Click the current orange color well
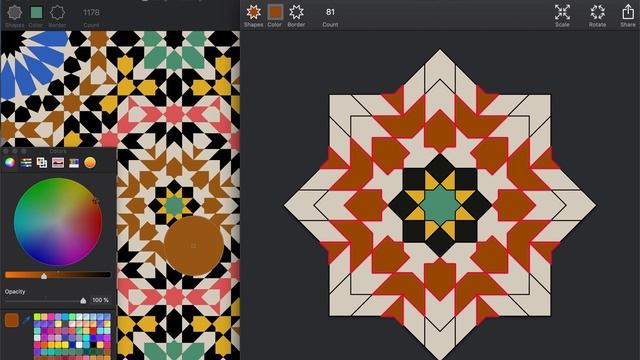640x360 pixels. coord(12,320)
